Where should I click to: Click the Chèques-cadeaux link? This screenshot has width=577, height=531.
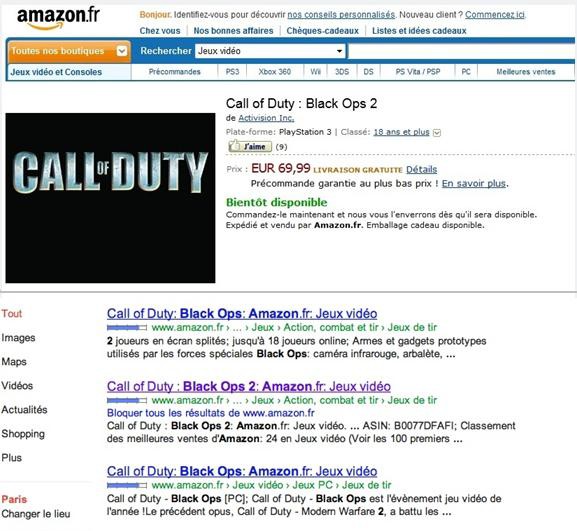click(x=322, y=31)
